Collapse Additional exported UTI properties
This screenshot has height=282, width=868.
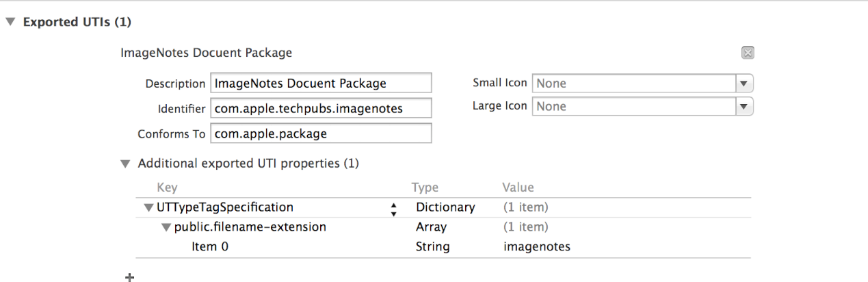[x=124, y=164]
